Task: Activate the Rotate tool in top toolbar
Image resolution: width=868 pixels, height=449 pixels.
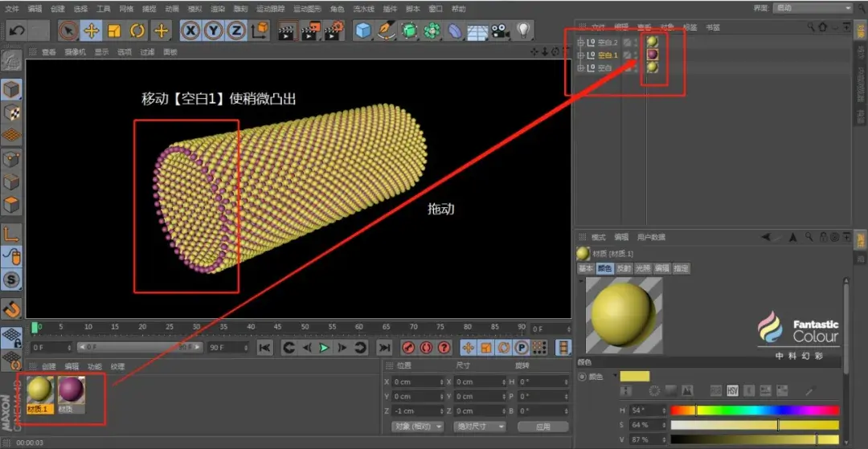Action: (x=137, y=31)
